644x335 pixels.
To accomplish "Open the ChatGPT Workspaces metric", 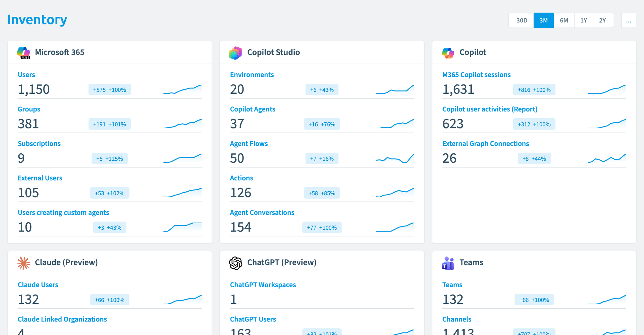I will [263, 285].
